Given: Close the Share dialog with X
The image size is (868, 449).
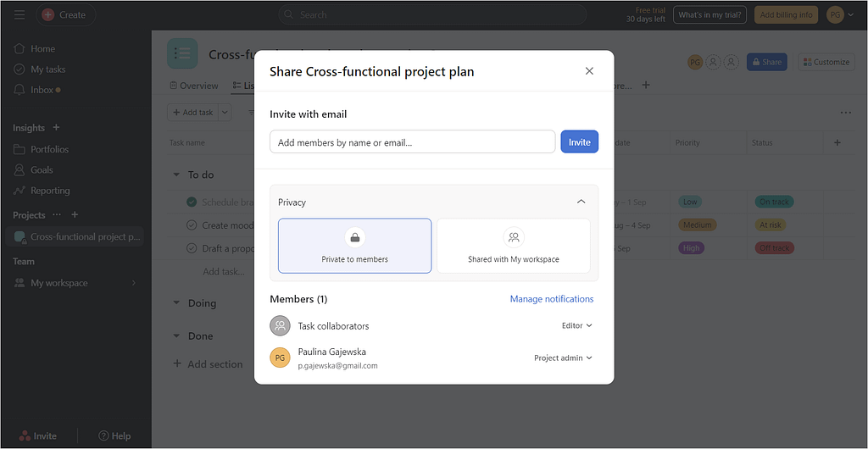Looking at the screenshot, I should 590,71.
